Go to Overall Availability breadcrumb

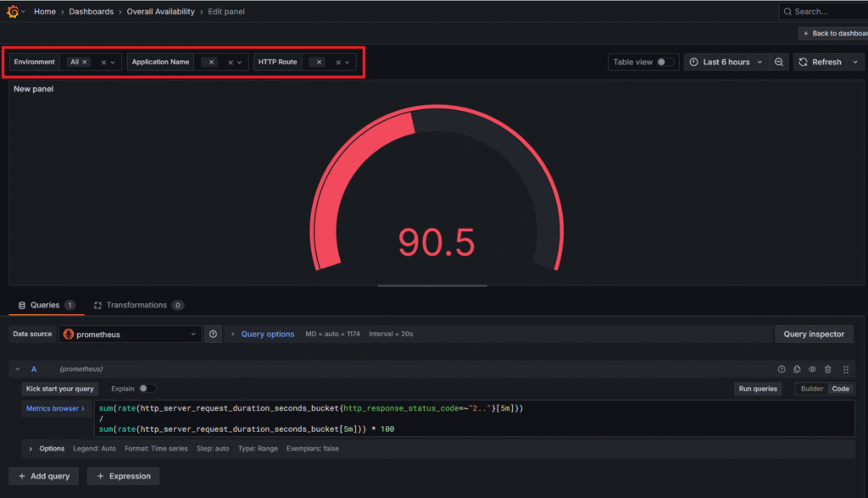pyautogui.click(x=160, y=12)
